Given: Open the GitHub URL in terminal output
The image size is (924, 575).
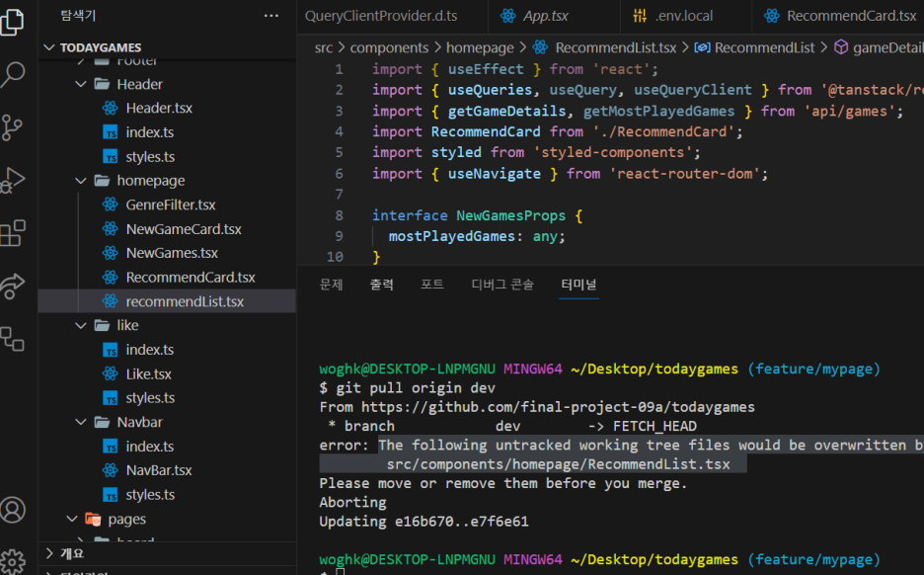Looking at the screenshot, I should pos(558,407).
